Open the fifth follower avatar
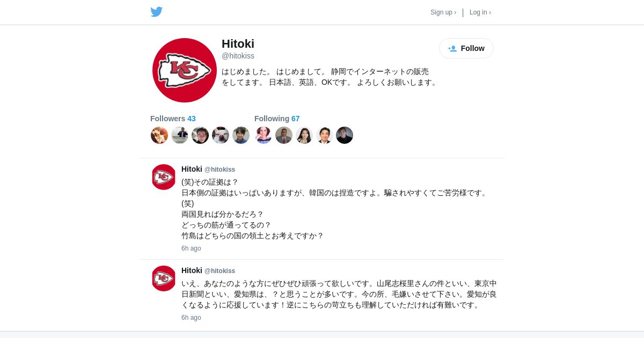 [241, 135]
